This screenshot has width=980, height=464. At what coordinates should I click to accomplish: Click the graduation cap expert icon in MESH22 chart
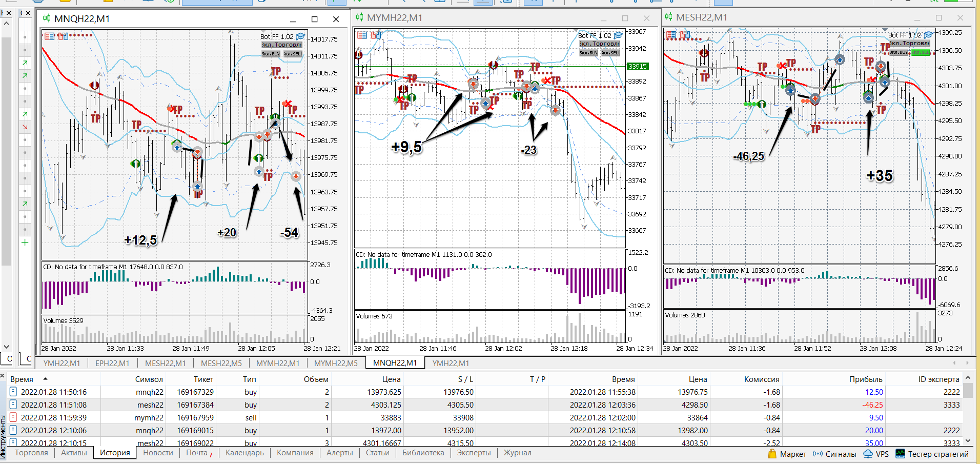928,35
